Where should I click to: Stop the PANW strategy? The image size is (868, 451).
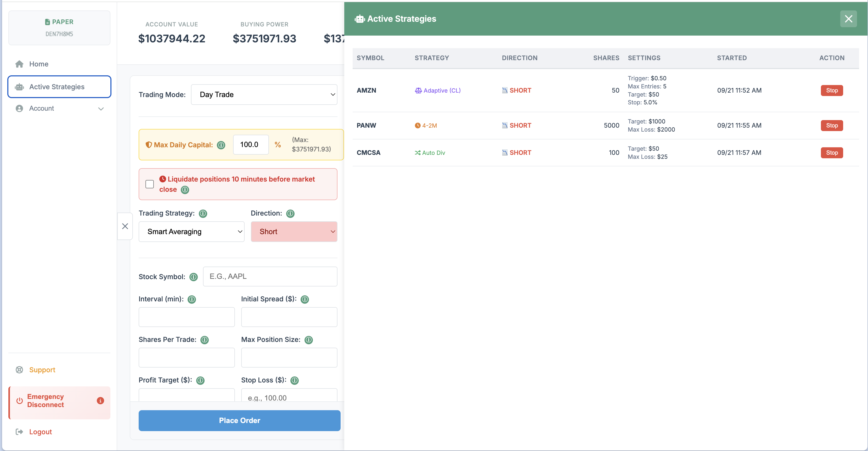click(832, 125)
